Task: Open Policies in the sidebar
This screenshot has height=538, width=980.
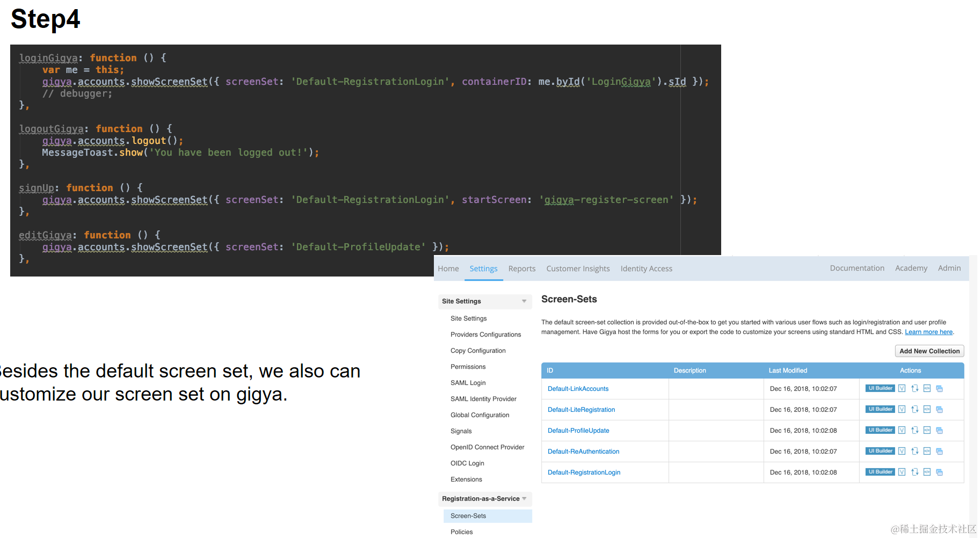Action: click(462, 532)
